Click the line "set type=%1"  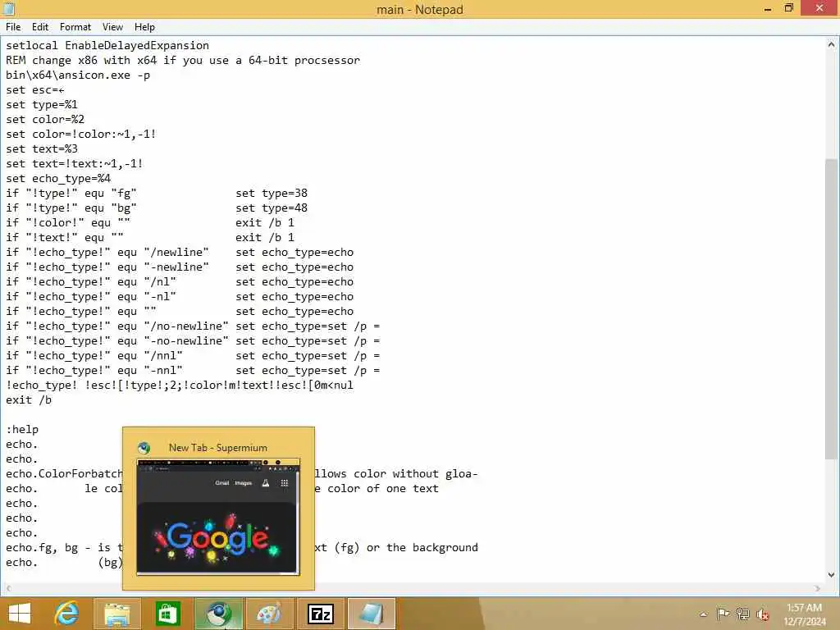pos(42,104)
